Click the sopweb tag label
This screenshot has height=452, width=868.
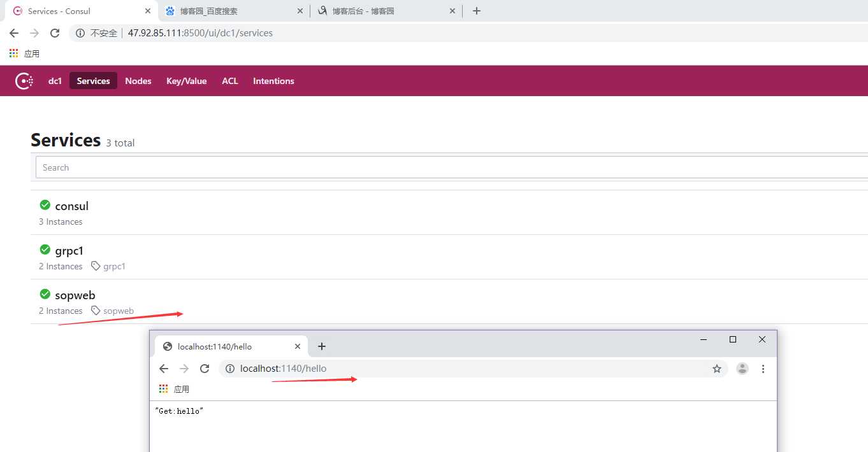(x=119, y=311)
